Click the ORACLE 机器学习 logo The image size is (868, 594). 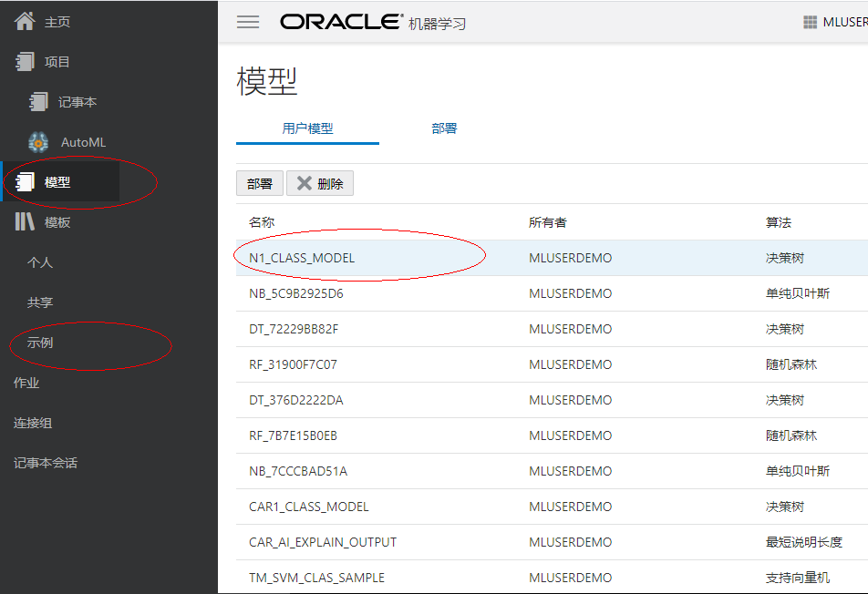(373, 22)
